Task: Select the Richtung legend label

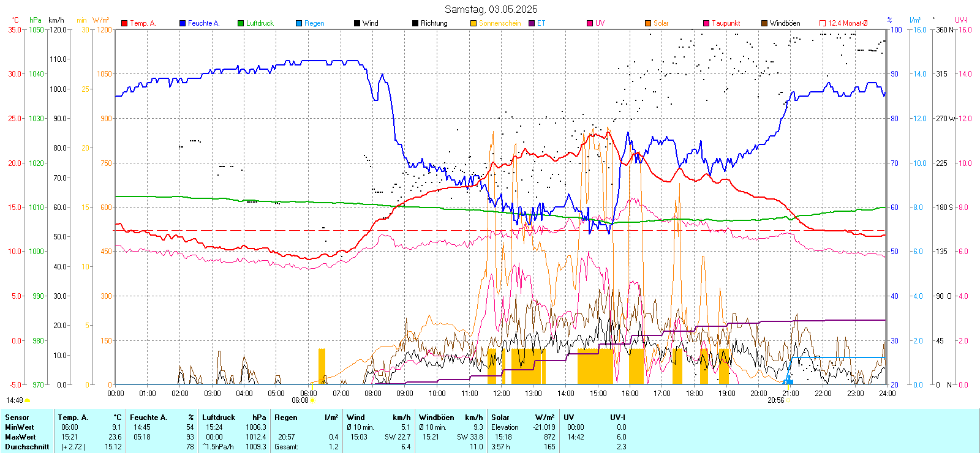Action: click(x=434, y=23)
